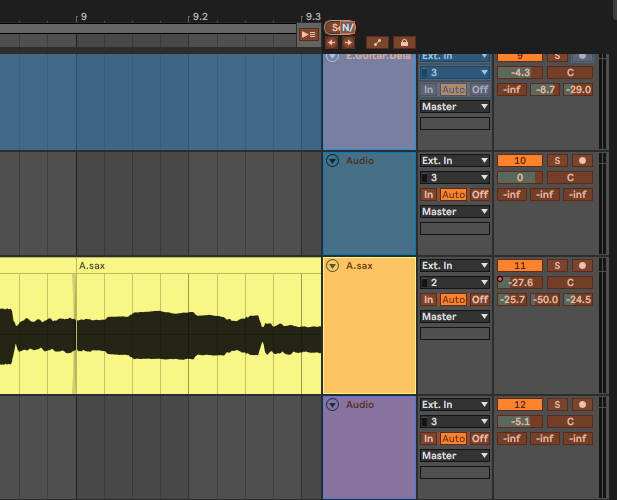Image resolution: width=617 pixels, height=500 pixels.
Task: Arm track 12 for recording
Action: click(582, 404)
